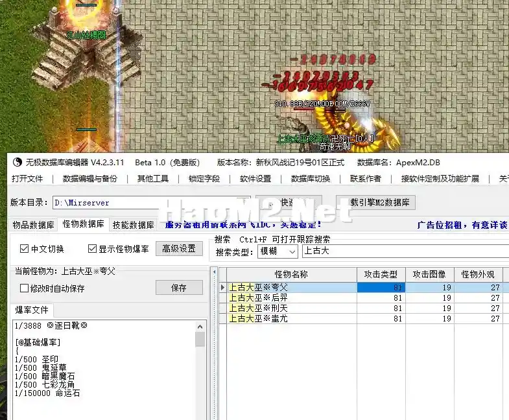Click the 高级设置 button
This screenshot has height=420, width=509.
pos(179,249)
